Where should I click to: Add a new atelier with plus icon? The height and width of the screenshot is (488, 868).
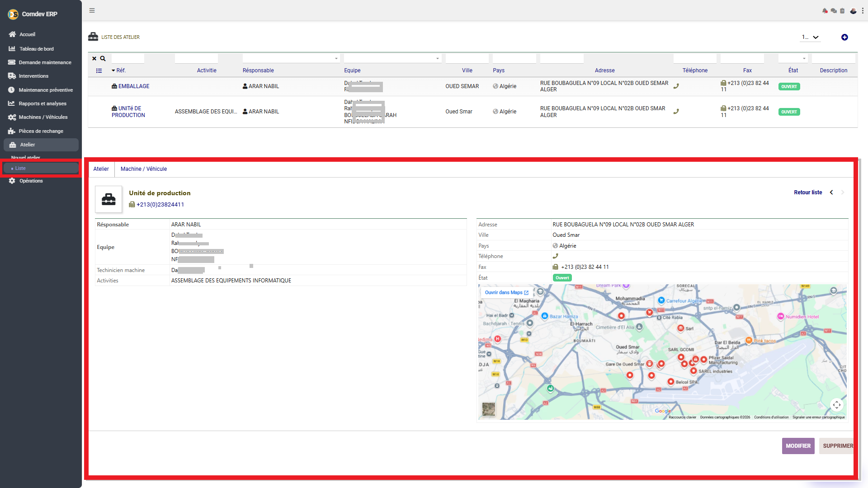[x=844, y=38]
